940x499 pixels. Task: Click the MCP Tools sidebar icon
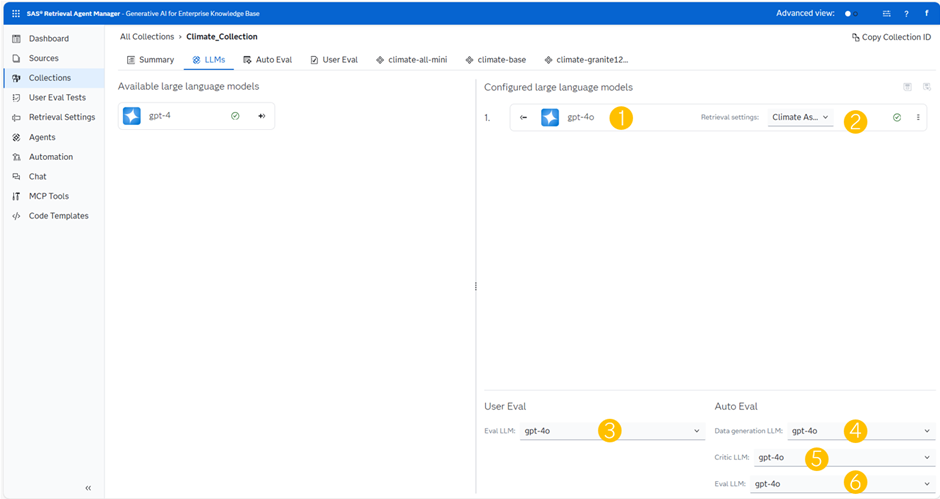(16, 196)
